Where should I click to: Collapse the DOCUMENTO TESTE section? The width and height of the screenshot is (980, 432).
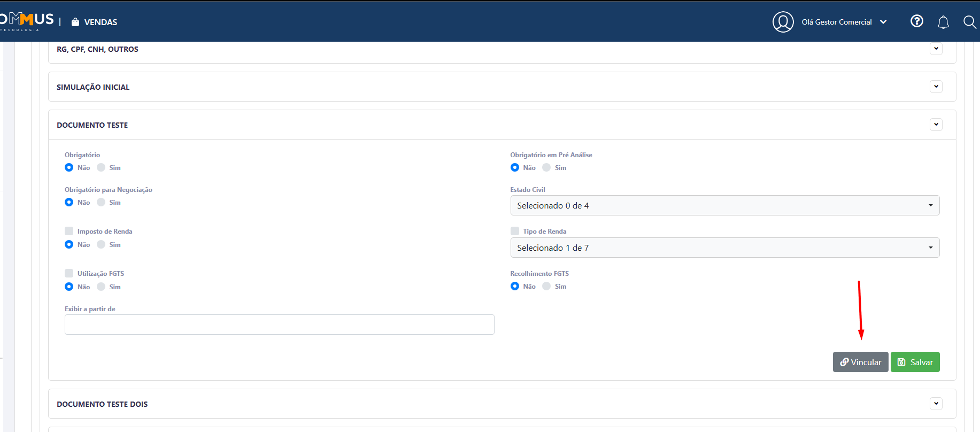(x=936, y=125)
